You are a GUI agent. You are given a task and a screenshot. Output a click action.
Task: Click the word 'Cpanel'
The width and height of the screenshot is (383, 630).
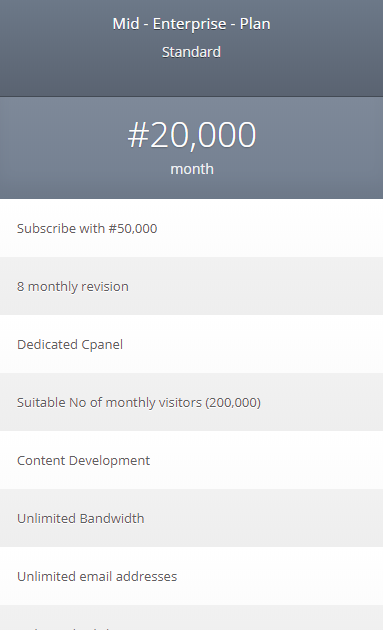[x=102, y=345]
